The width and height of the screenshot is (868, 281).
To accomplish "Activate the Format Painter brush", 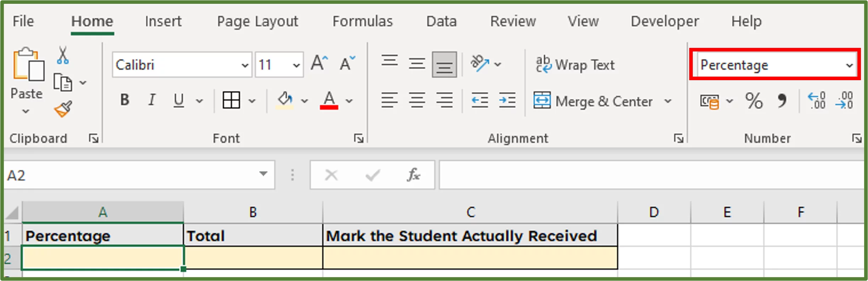I will pos(63,109).
